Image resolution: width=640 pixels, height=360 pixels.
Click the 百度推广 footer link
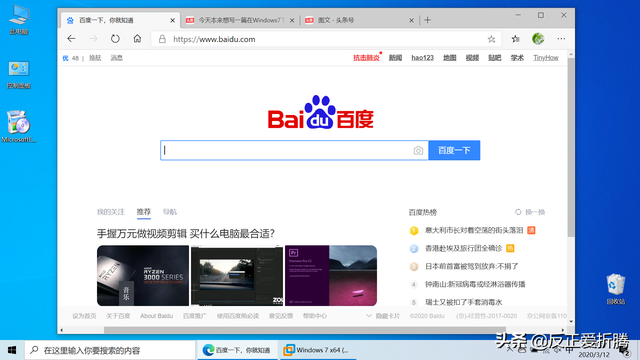[195, 316]
